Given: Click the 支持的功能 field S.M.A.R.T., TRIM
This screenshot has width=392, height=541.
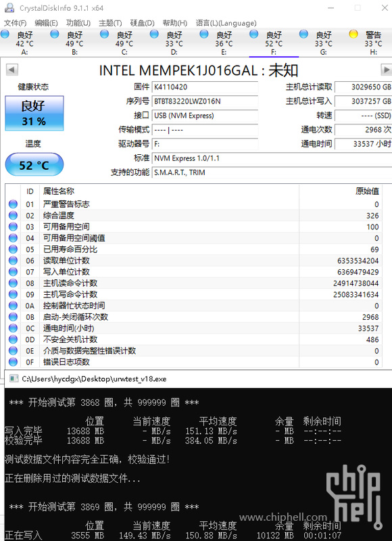Looking at the screenshot, I should [272, 172].
